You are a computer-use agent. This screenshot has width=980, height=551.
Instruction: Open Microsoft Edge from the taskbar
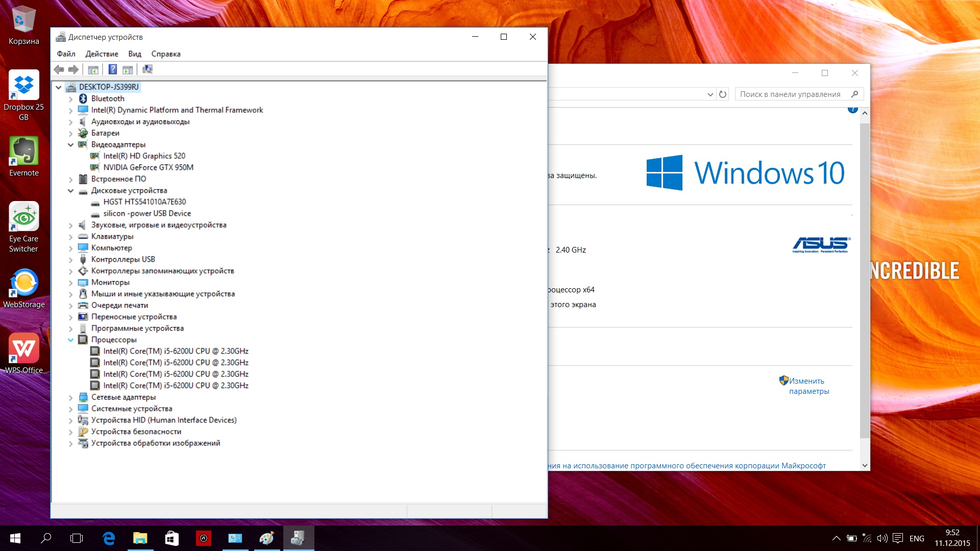click(x=109, y=538)
